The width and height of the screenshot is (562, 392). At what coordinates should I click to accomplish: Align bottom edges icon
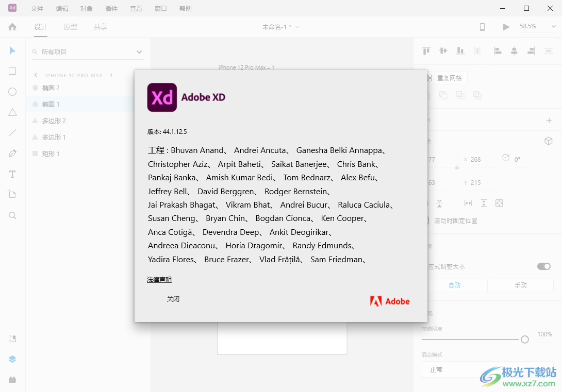460,51
